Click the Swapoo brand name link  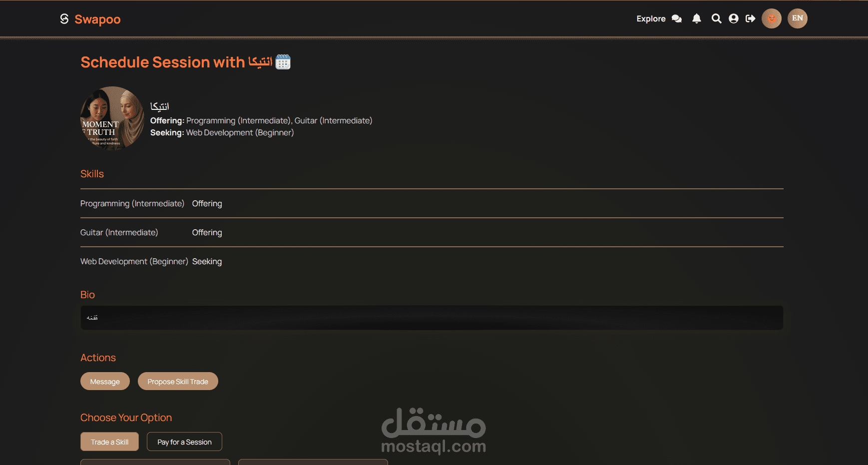[x=97, y=19]
